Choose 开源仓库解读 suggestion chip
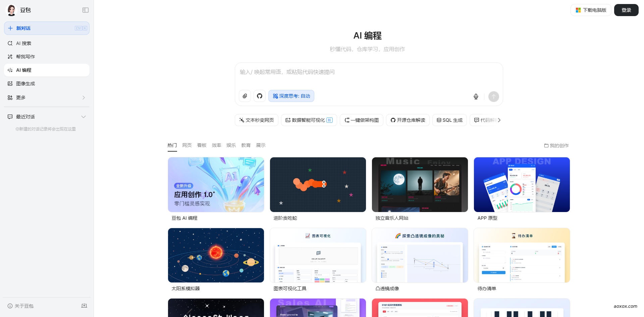 pos(408,120)
